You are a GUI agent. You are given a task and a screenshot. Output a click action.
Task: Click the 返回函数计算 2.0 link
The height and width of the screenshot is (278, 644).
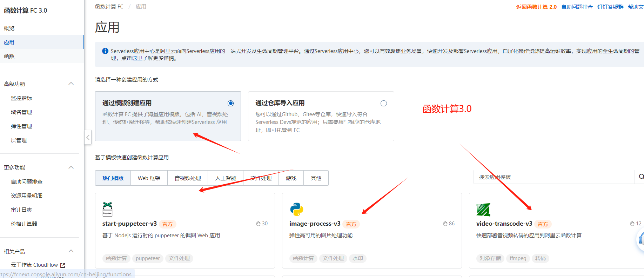536,7
